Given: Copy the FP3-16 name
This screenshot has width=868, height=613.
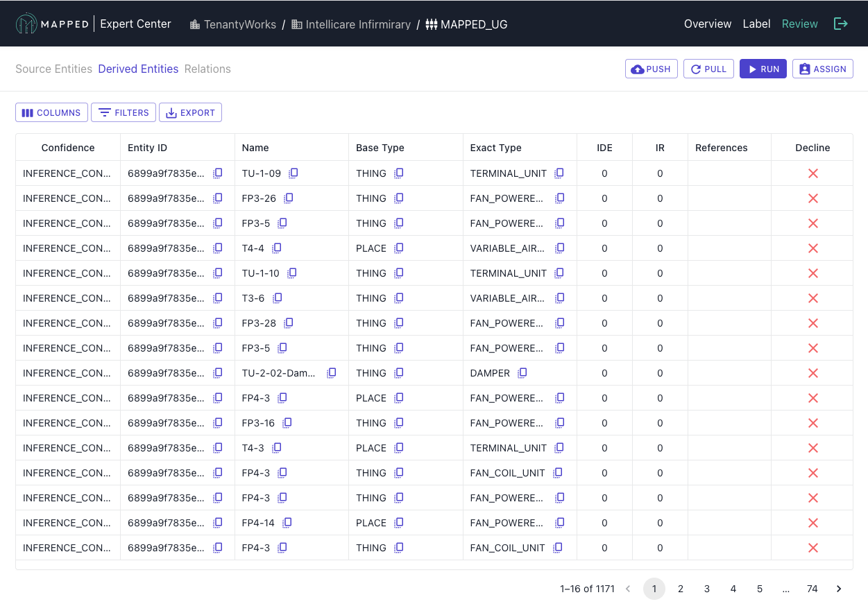Looking at the screenshot, I should click(x=287, y=422).
